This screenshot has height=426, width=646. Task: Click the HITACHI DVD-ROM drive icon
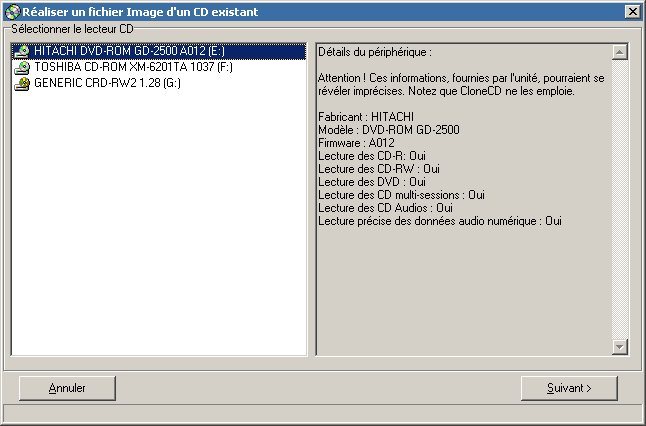click(x=21, y=51)
